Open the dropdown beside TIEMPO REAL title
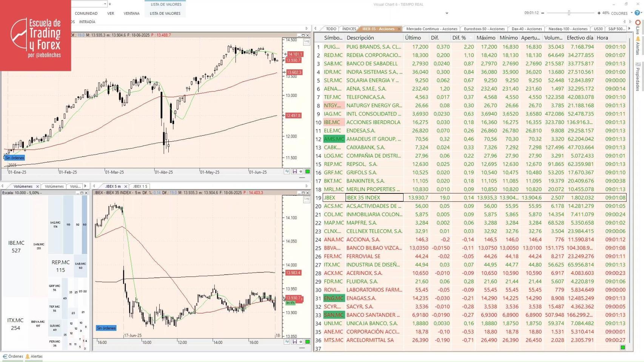 447,13
